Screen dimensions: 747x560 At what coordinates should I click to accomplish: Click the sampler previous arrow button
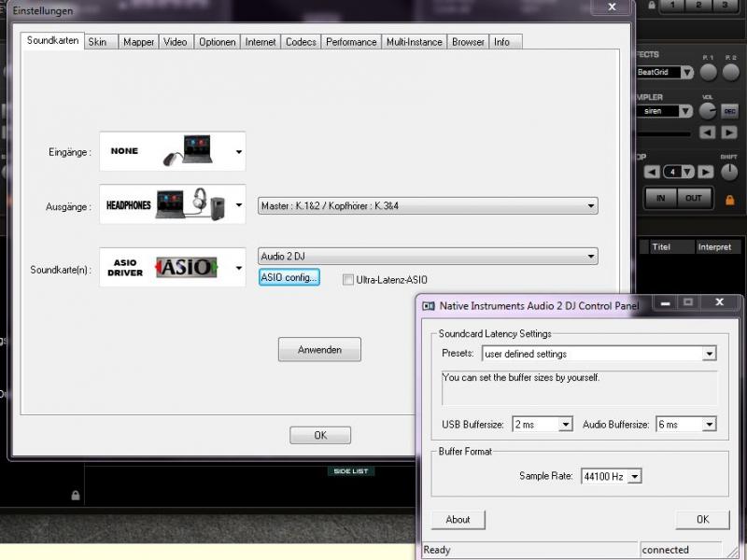[x=707, y=133]
